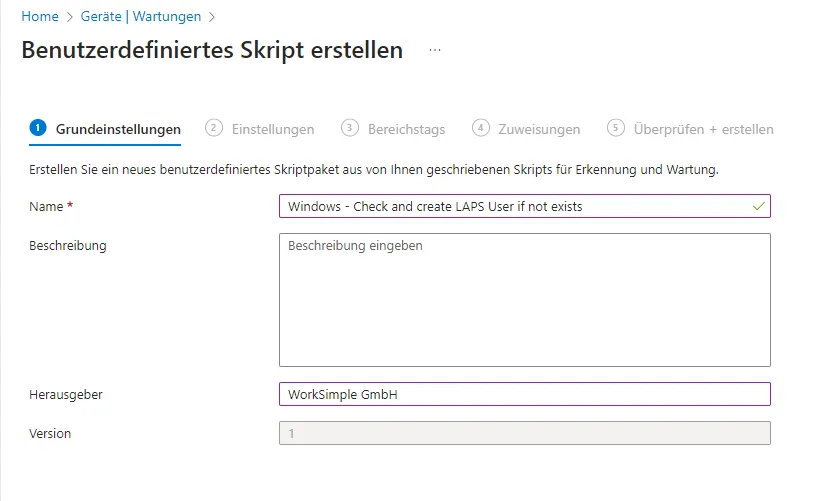Viewport: 837px width, 501px height.
Task: Click the chevron after Home breadcrumb
Action: (x=69, y=17)
